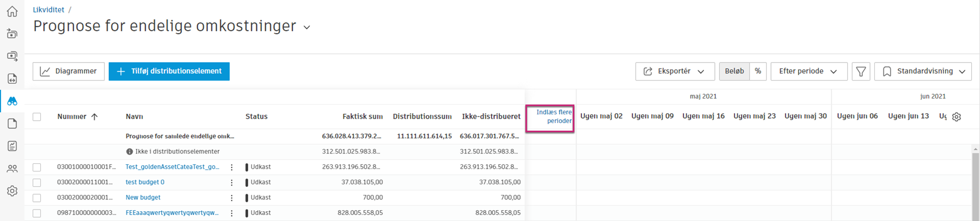This screenshot has height=221, width=980.
Task: Click the 11.111.611.614,15 distribution total
Action: pos(425,137)
